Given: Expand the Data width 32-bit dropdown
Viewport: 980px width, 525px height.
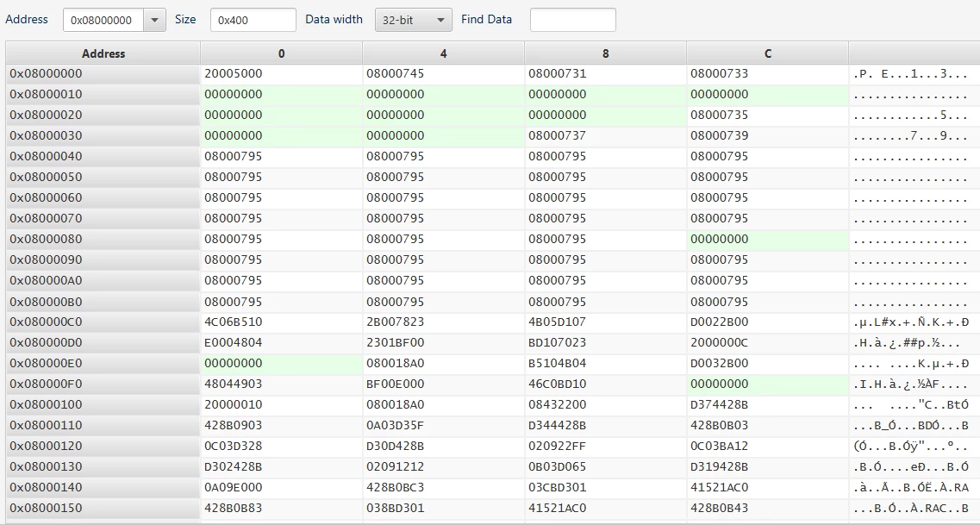Looking at the screenshot, I should (413, 20).
